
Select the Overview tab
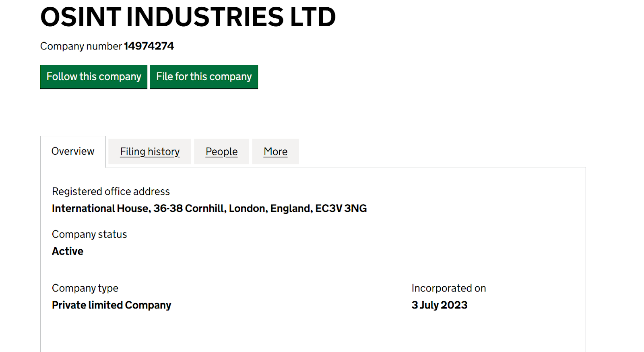[x=73, y=151]
